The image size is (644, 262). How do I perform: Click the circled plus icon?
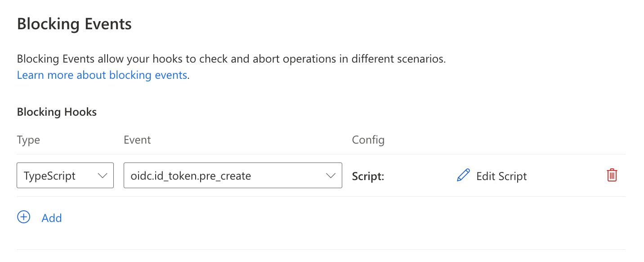pos(23,217)
